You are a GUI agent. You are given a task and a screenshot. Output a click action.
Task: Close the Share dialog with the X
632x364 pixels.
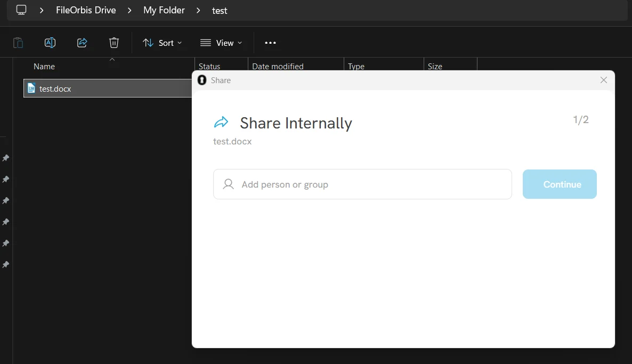pyautogui.click(x=603, y=80)
